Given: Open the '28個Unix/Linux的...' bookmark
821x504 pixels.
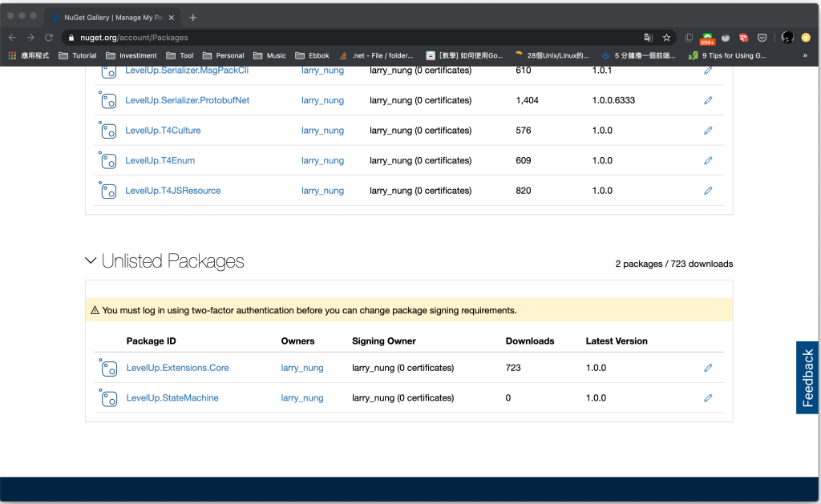Looking at the screenshot, I should tap(552, 55).
